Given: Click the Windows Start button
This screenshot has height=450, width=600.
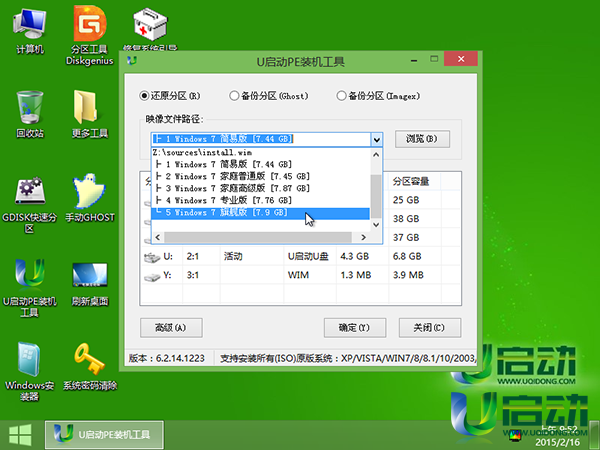Looking at the screenshot, I should click(20, 435).
